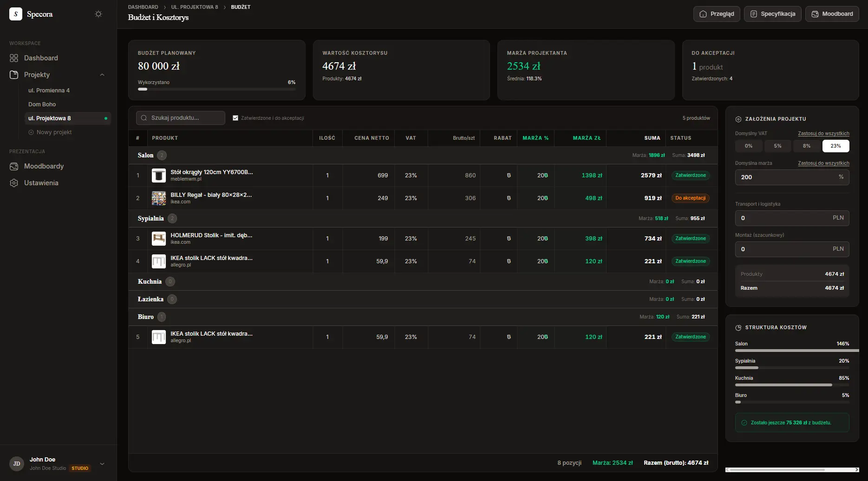This screenshot has height=481, width=868.
Task: Toggle the light/dark theme sun icon
Action: (x=98, y=14)
